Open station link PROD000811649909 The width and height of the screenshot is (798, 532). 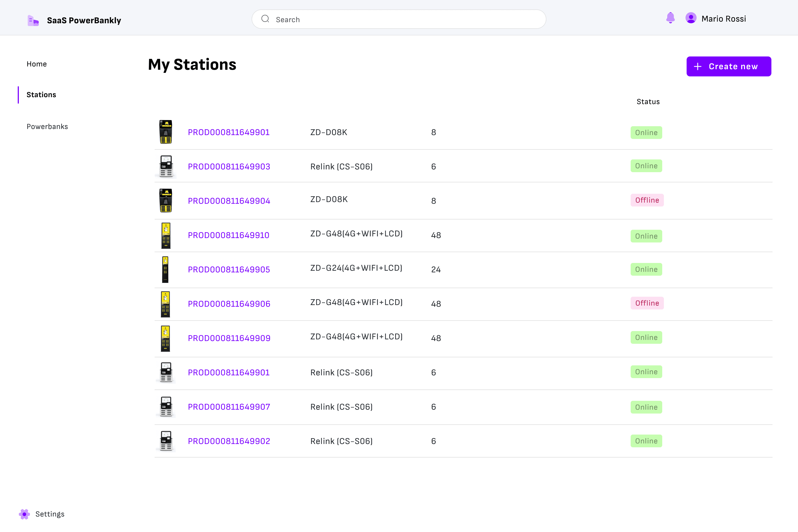[x=229, y=338]
